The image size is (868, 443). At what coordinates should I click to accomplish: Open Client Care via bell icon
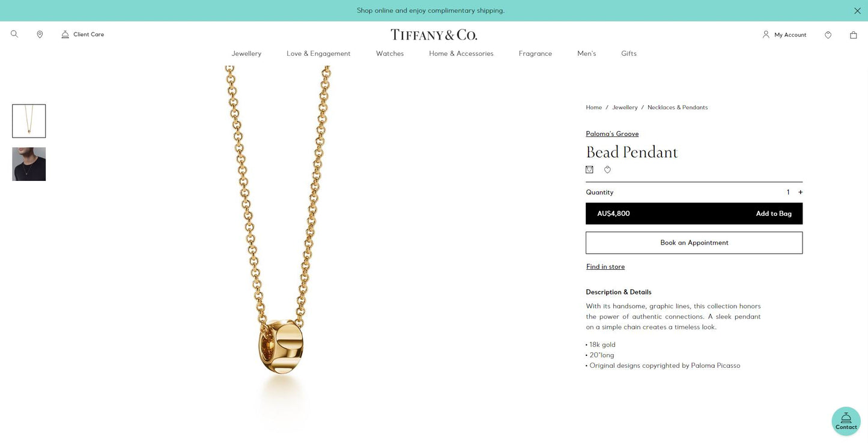pos(65,34)
